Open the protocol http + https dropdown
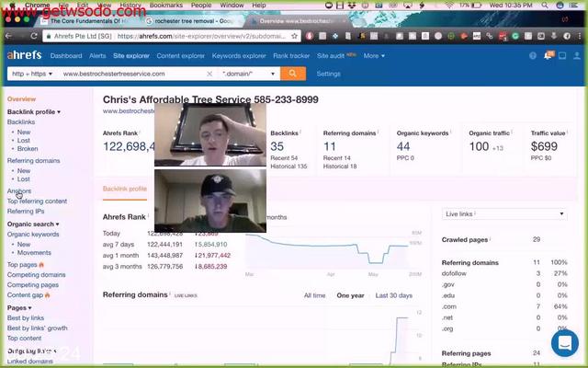 pyautogui.click(x=32, y=74)
